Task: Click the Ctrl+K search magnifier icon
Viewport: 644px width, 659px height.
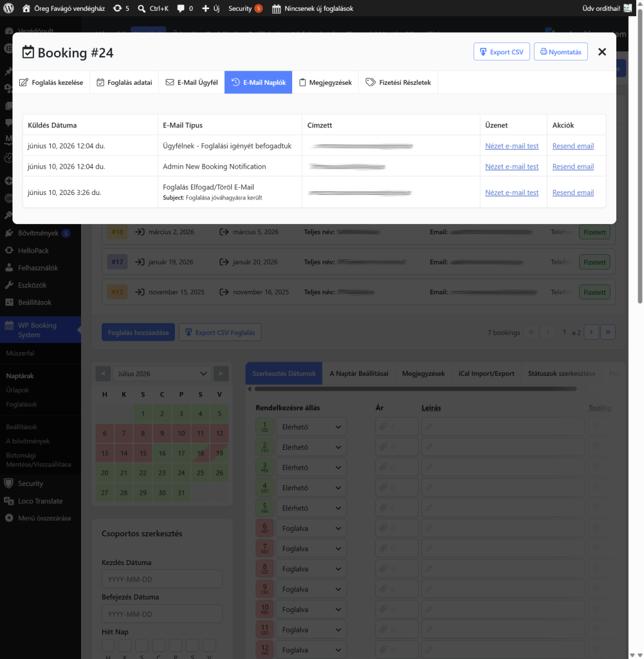Action: [142, 8]
